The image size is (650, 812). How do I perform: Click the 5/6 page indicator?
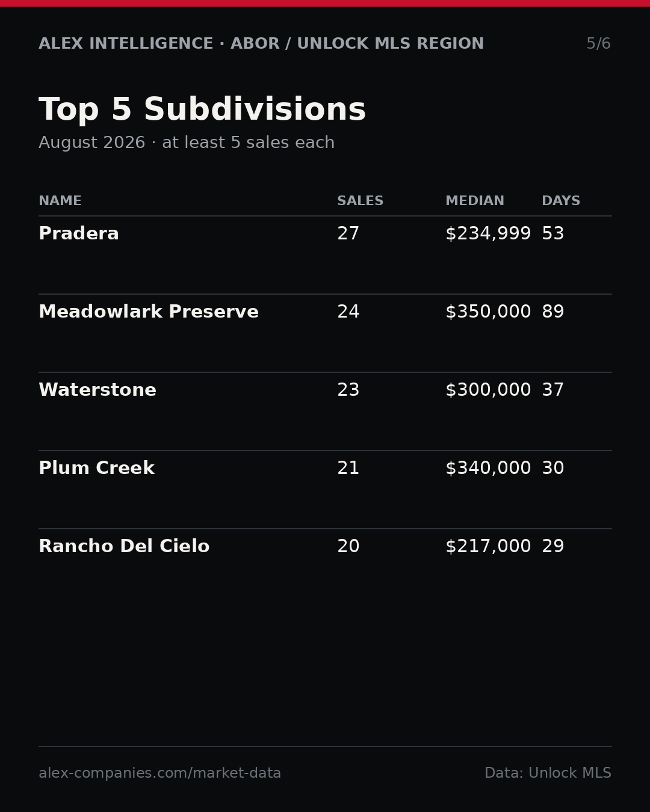point(598,44)
